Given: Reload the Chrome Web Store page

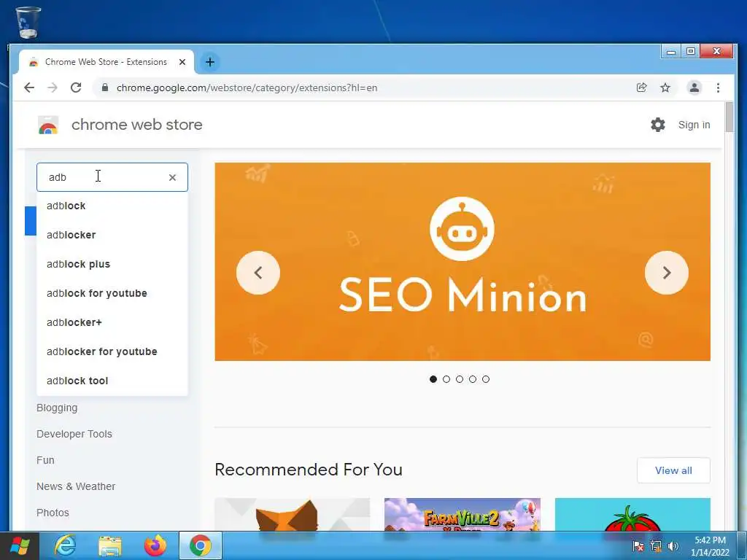Looking at the screenshot, I should tap(76, 87).
